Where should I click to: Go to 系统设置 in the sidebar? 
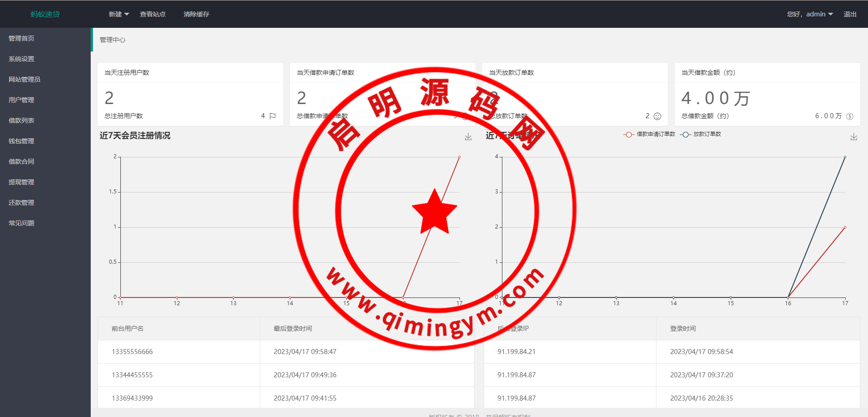tap(21, 59)
